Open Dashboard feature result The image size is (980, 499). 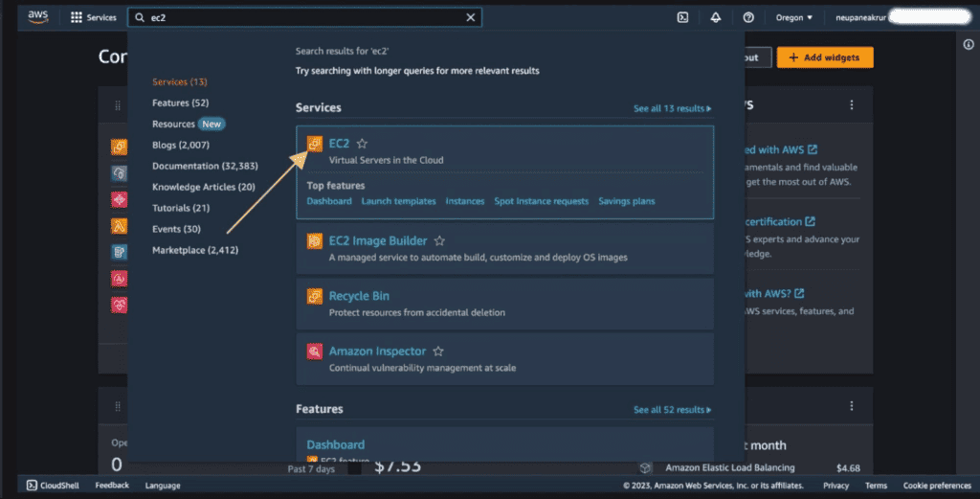coord(336,444)
